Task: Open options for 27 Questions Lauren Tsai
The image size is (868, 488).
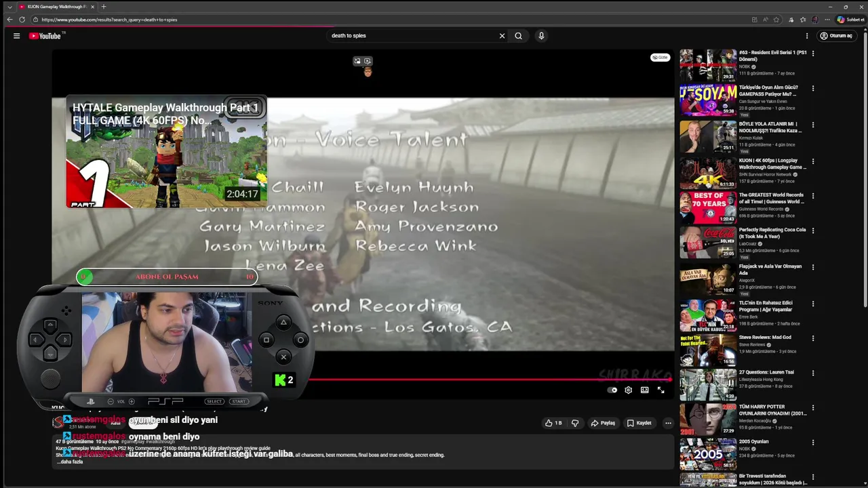Action: pyautogui.click(x=813, y=373)
